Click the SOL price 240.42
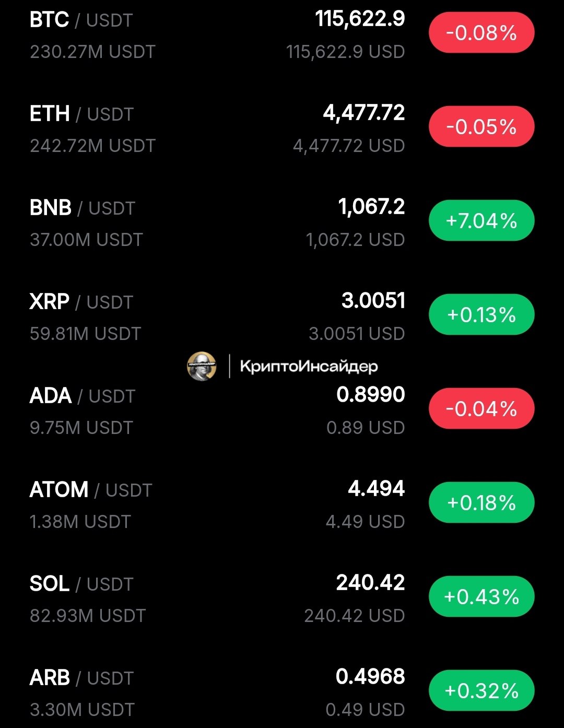Image resolution: width=564 pixels, height=728 pixels. coord(371,583)
